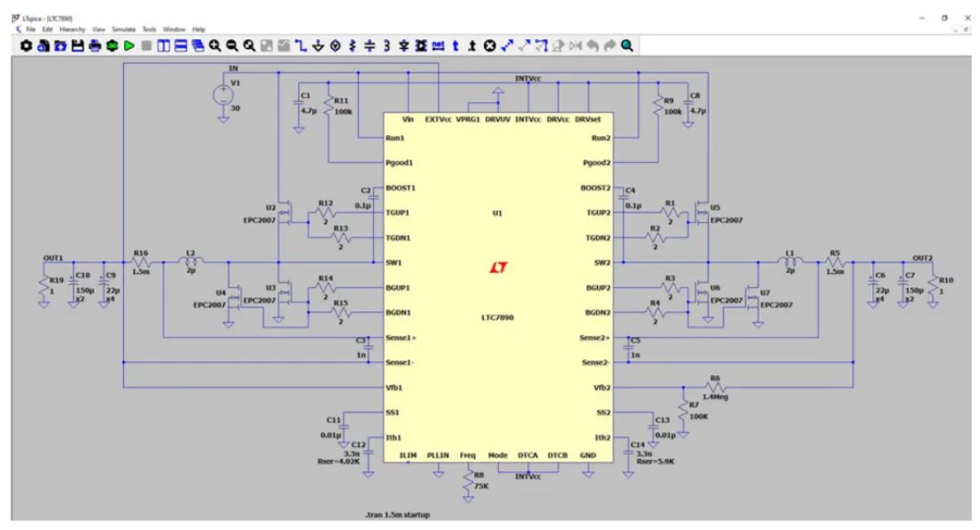980x530 pixels.
Task: Select the Ground symbol tool
Action: pyautogui.click(x=318, y=47)
